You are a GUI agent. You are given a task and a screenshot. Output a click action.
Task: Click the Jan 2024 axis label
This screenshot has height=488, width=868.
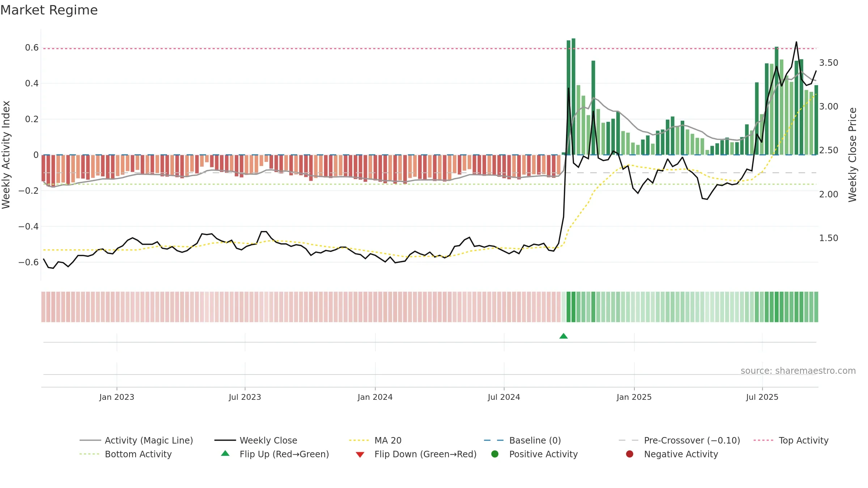(375, 397)
